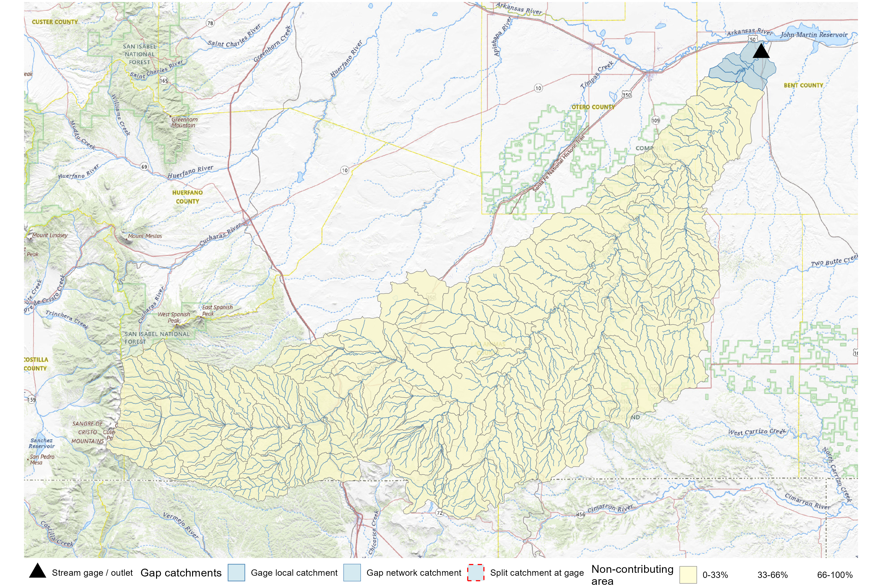Click the Custer County label
Image resolution: width=882 pixels, height=588 pixels.
pyautogui.click(x=55, y=22)
